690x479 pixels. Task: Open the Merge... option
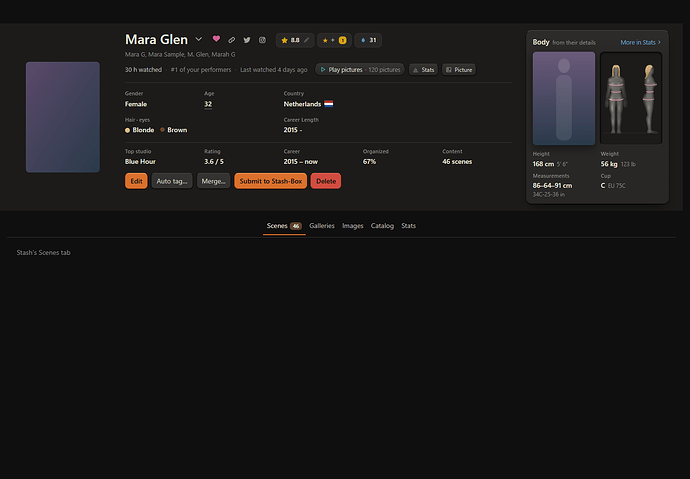213,181
